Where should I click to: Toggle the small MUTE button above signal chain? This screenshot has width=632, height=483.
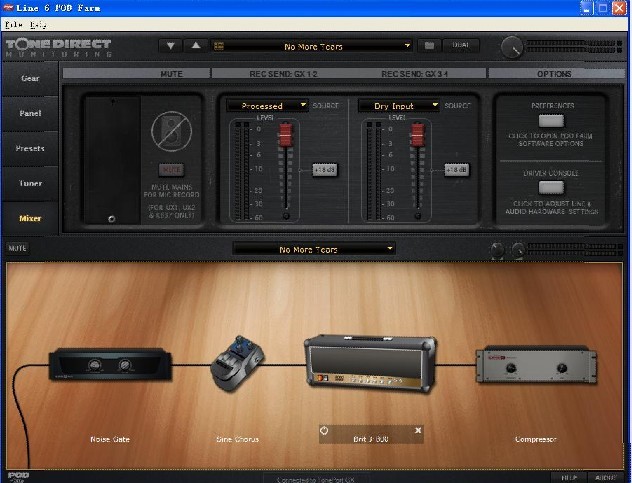(17, 248)
